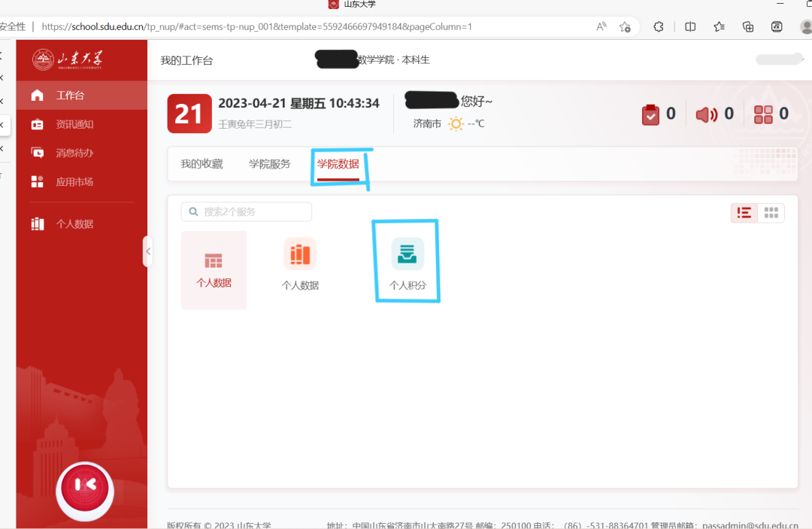
Task: Toggle browser split screen view
Action: [x=690, y=26]
